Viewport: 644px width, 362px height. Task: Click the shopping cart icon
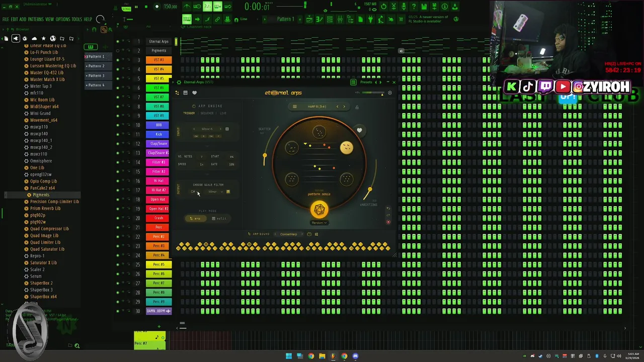pyautogui.click(x=401, y=19)
